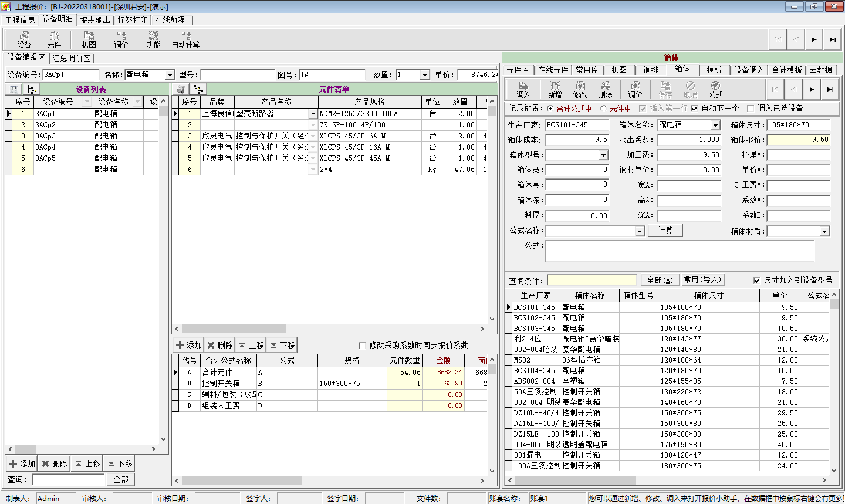The height and width of the screenshot is (504, 845).
Task: Switch to the 铜排 tab
Action: (651, 70)
